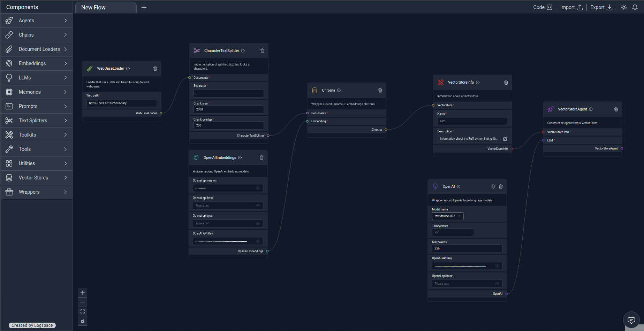This screenshot has height=331, width=644.
Task: Edit the Chunk overlap field
Action: click(x=229, y=125)
